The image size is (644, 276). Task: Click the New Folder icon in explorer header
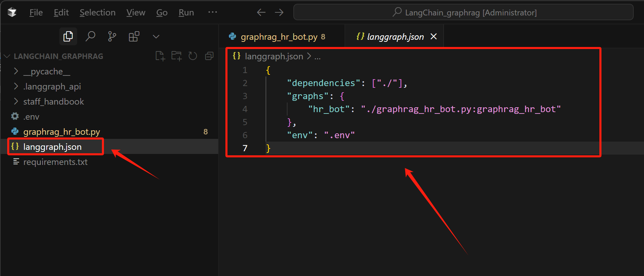[x=177, y=56]
